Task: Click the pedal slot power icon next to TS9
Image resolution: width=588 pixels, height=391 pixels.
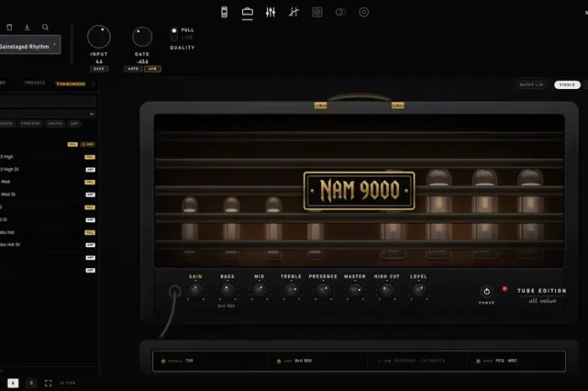Action: [163, 361]
